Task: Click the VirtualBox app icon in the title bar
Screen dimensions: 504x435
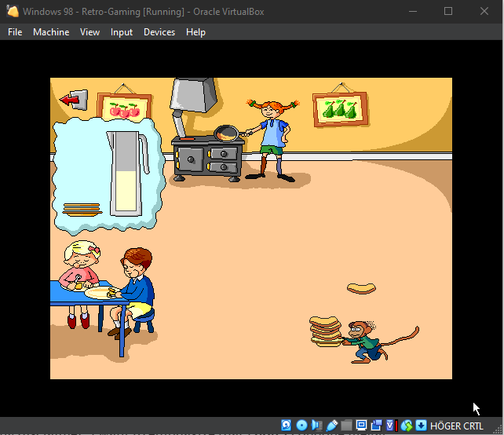Action: [x=13, y=11]
